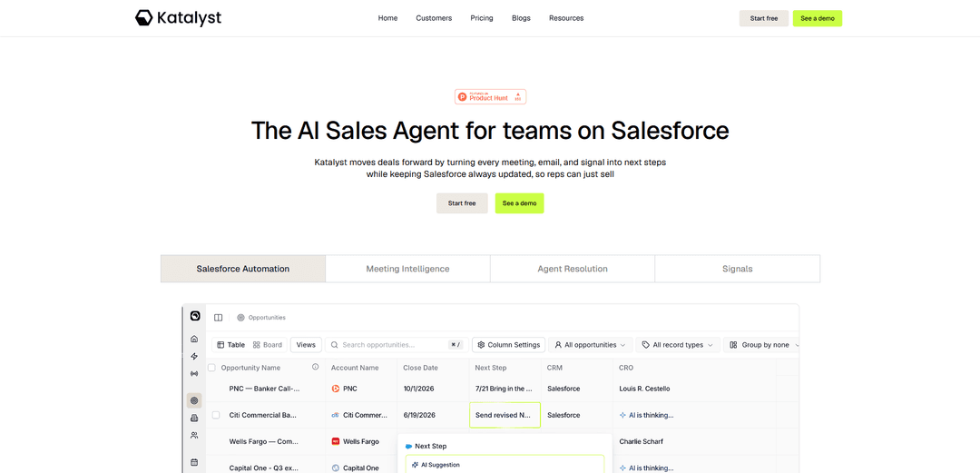
Task: Open the Pricing menu item
Action: 482,18
